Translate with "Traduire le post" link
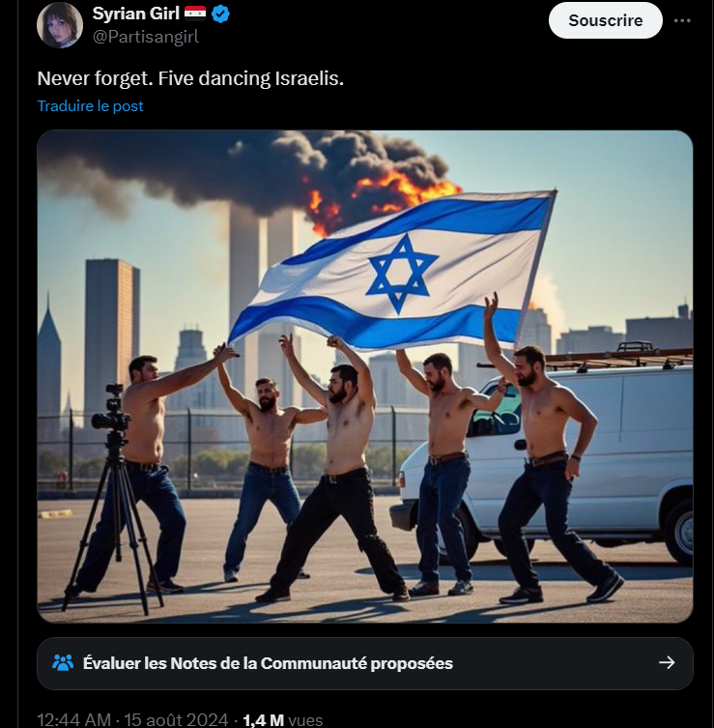 pyautogui.click(x=90, y=105)
